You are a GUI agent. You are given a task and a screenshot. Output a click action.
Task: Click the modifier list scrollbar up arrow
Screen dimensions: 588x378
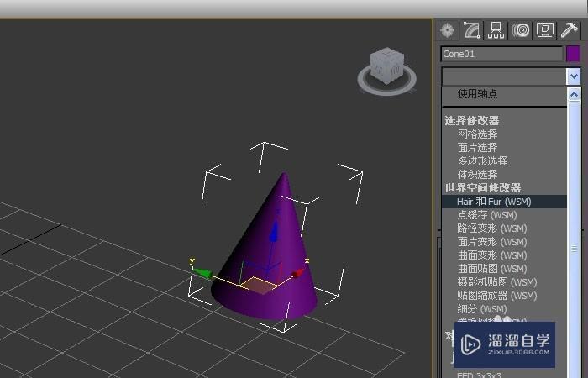click(x=574, y=94)
